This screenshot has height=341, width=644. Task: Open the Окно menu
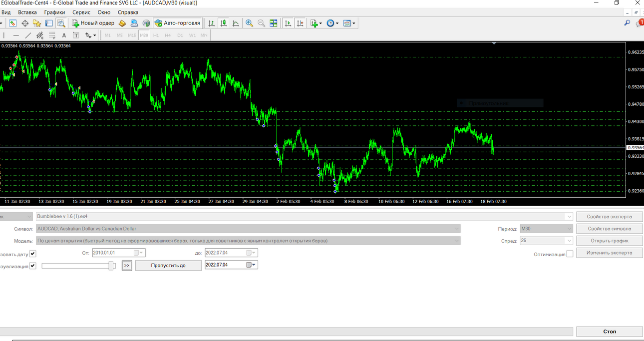(104, 12)
